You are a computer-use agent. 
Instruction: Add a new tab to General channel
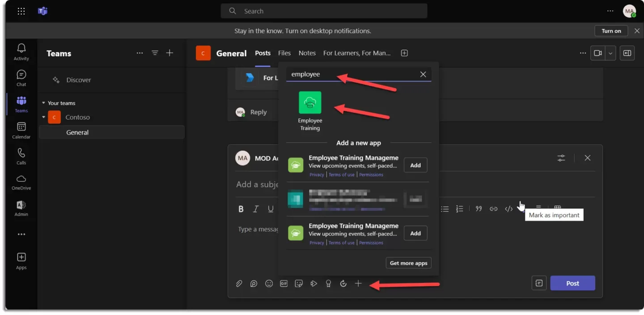point(404,53)
